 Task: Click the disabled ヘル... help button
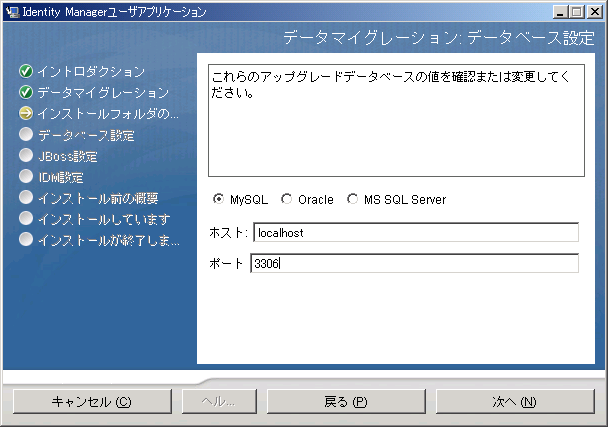click(219, 401)
